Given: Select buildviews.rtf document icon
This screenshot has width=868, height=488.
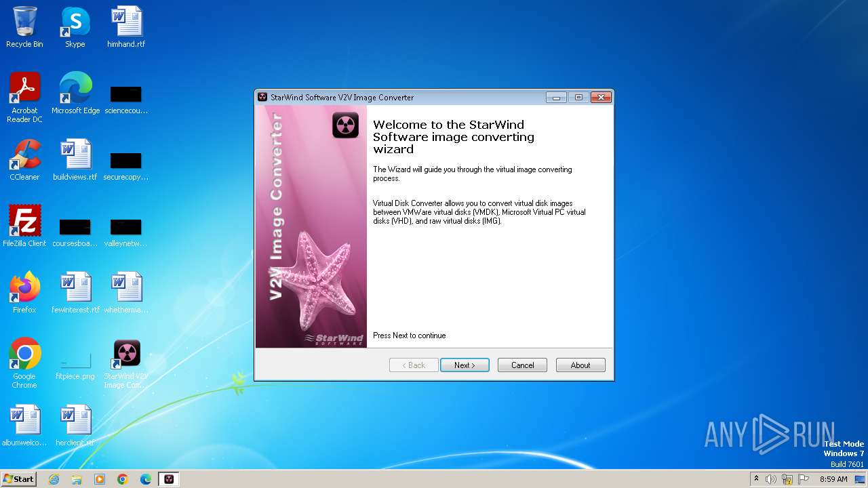Looking at the screenshot, I should [75, 160].
